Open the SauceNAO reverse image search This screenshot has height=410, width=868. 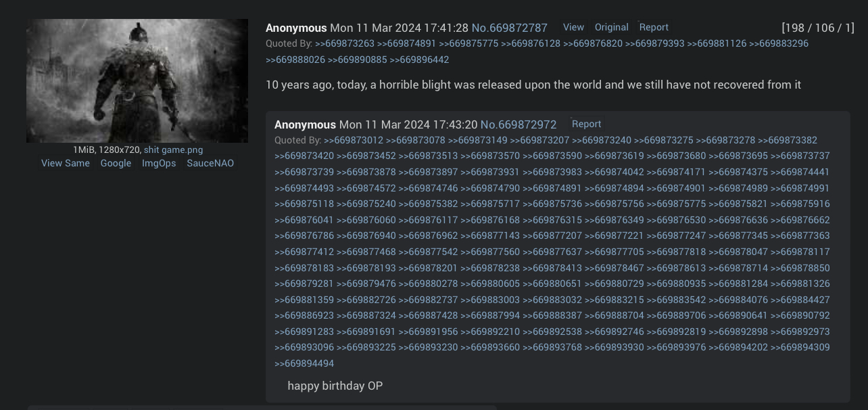210,163
